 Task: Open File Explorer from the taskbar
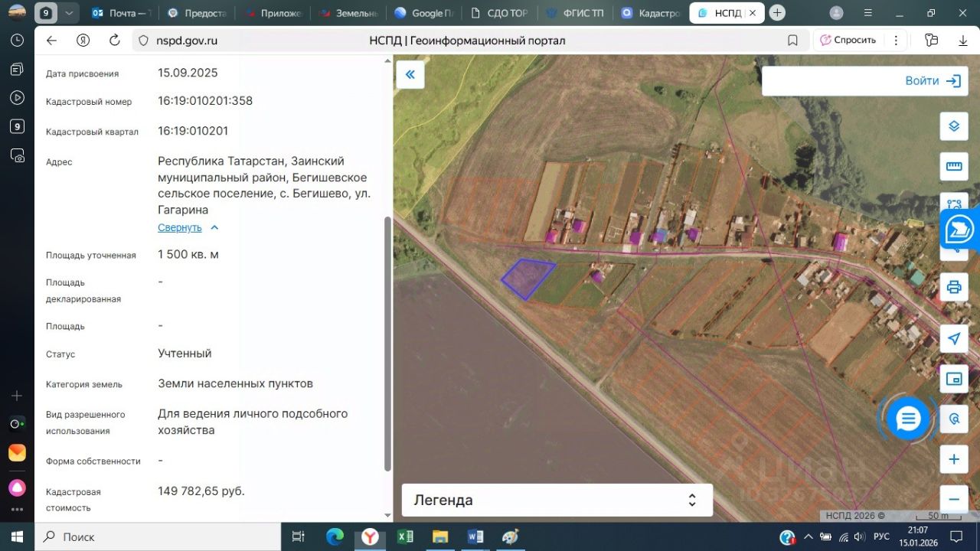439,536
